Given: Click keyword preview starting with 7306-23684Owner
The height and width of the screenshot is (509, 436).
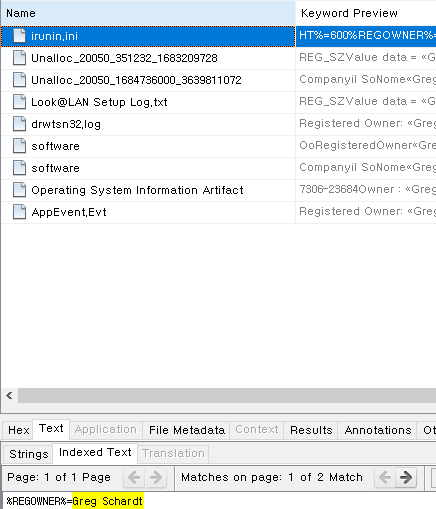Looking at the screenshot, I should [x=366, y=190].
